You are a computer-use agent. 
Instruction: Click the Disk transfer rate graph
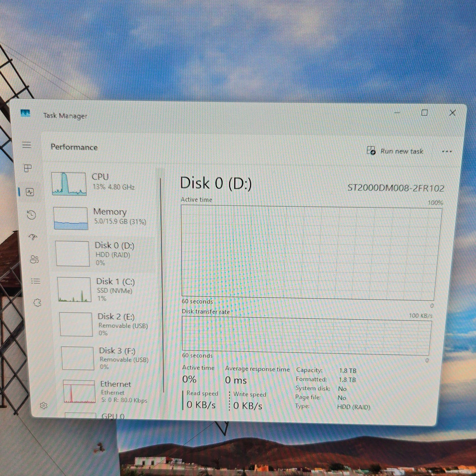[306, 336]
